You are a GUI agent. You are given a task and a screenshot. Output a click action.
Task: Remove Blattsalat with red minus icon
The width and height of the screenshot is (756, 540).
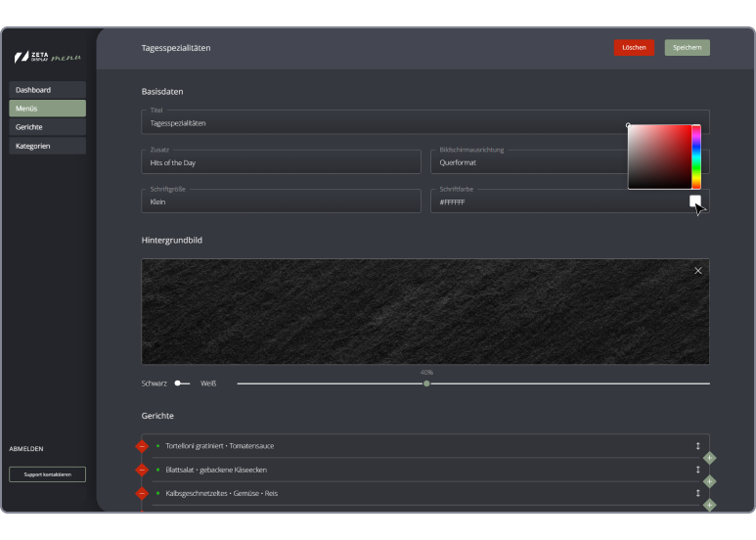(x=142, y=470)
